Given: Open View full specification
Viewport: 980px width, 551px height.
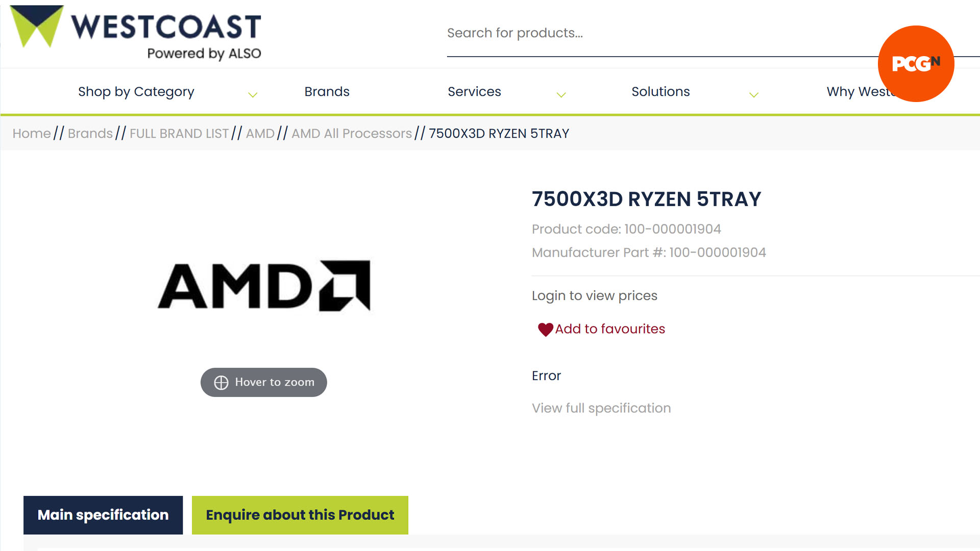Looking at the screenshot, I should click(601, 408).
